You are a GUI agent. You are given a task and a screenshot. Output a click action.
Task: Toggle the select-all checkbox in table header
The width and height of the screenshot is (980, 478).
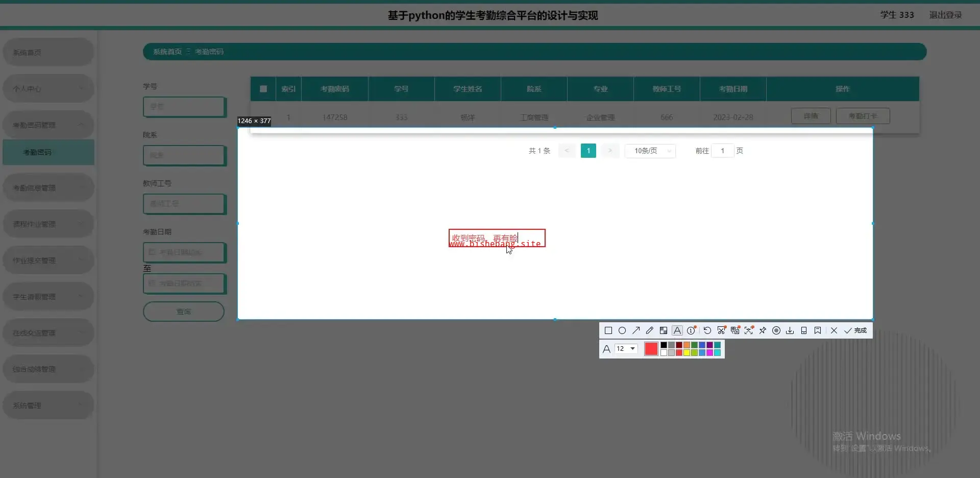[263, 89]
